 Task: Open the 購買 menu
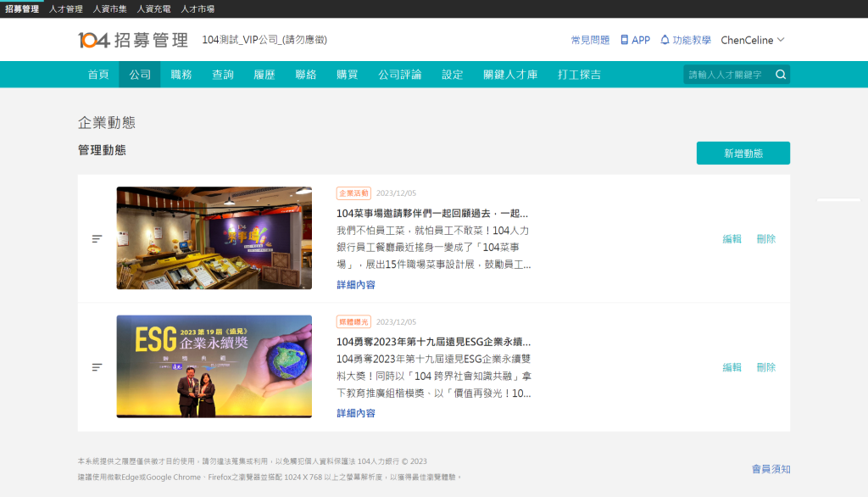[347, 75]
